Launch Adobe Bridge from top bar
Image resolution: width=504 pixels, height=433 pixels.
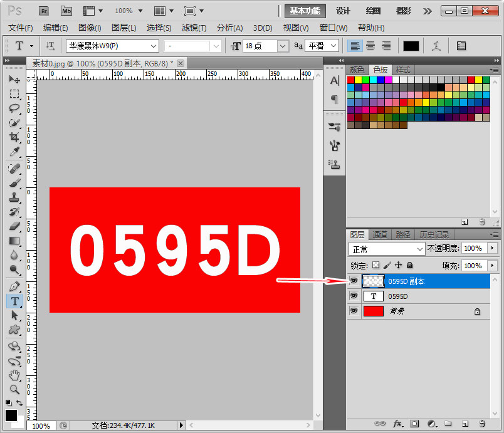tap(44, 11)
